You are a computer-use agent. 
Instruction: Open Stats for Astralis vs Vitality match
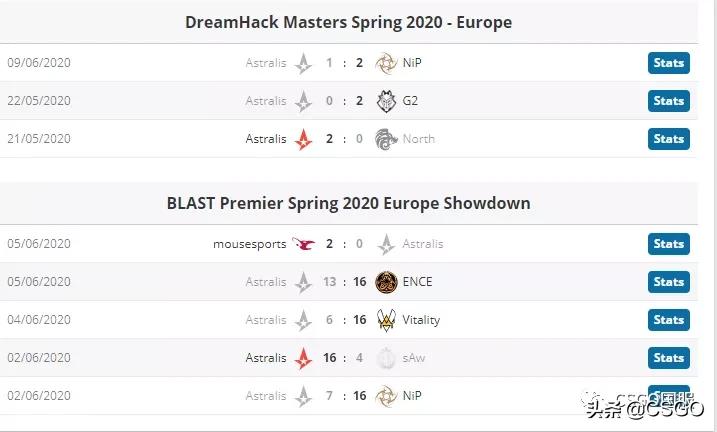click(668, 320)
